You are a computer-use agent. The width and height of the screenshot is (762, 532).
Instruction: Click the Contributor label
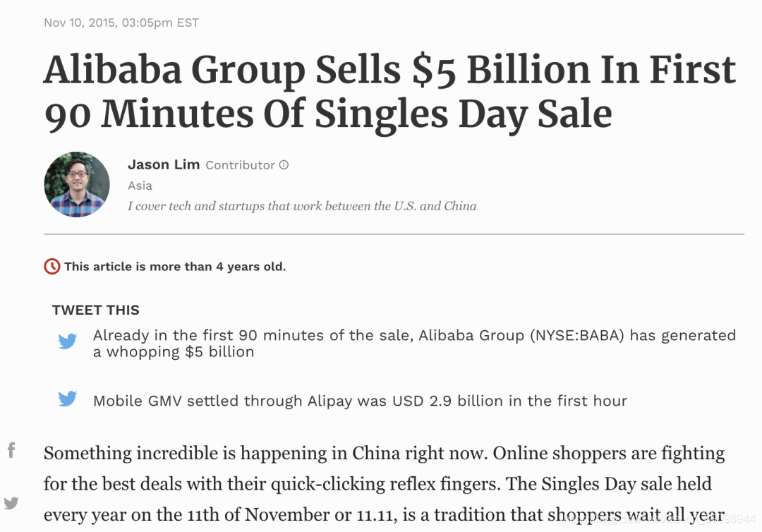click(x=240, y=165)
